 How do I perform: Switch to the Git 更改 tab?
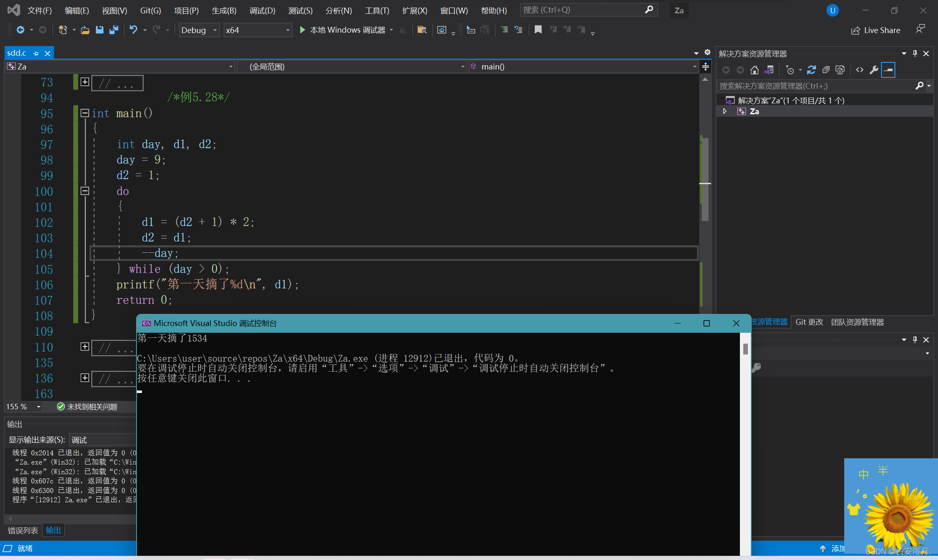pyautogui.click(x=809, y=322)
